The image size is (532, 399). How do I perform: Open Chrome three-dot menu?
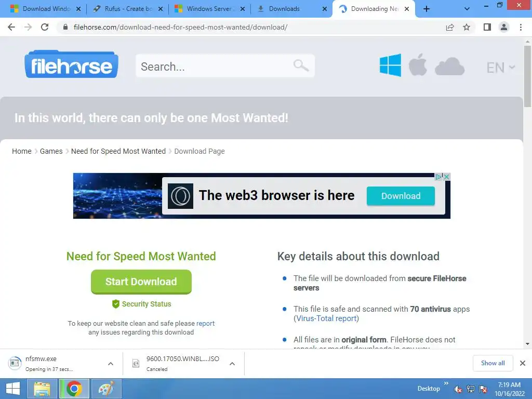[x=521, y=27]
